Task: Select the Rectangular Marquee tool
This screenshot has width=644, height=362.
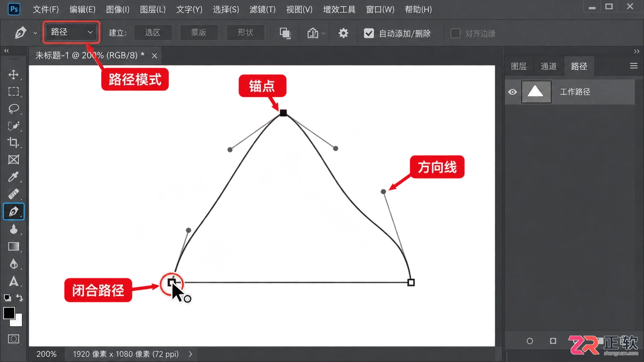Action: 13,92
